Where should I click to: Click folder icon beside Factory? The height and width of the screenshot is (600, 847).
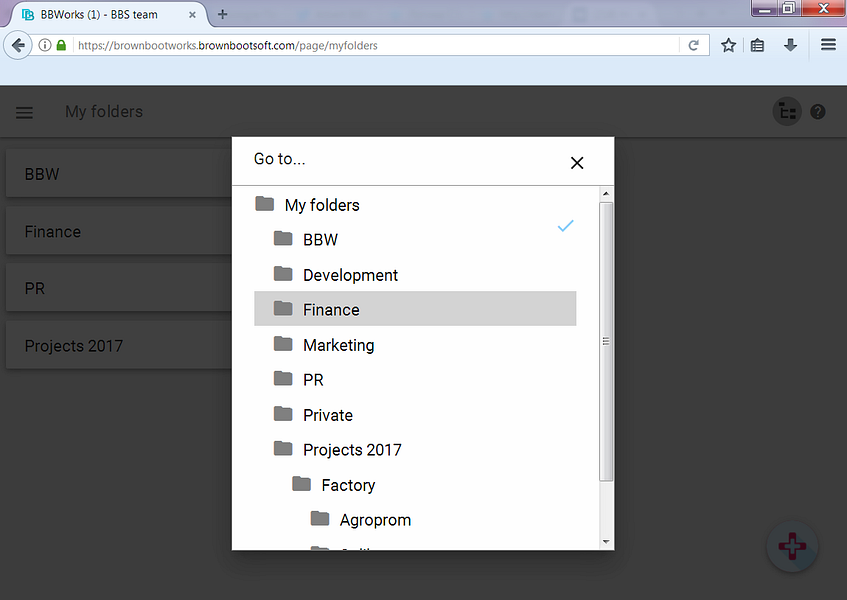coord(301,483)
